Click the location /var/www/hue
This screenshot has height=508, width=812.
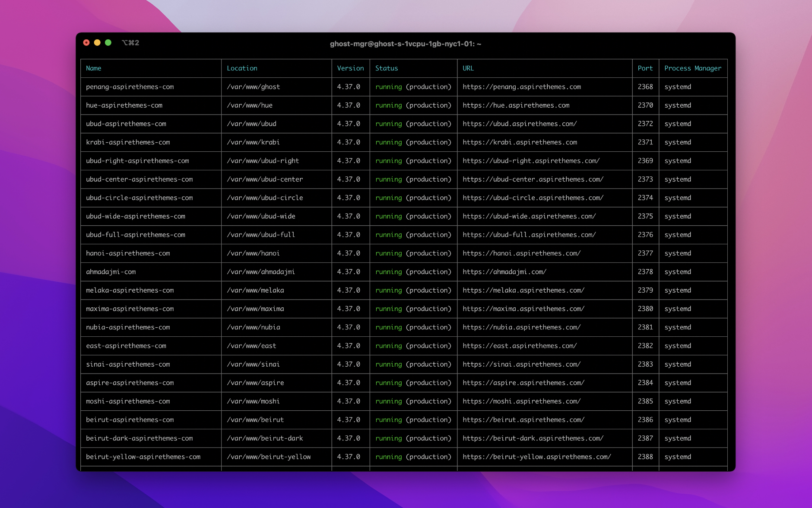(x=250, y=105)
